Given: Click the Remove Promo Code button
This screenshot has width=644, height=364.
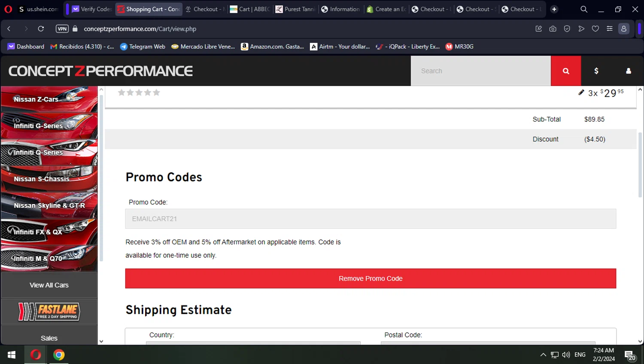Looking at the screenshot, I should pos(371,278).
